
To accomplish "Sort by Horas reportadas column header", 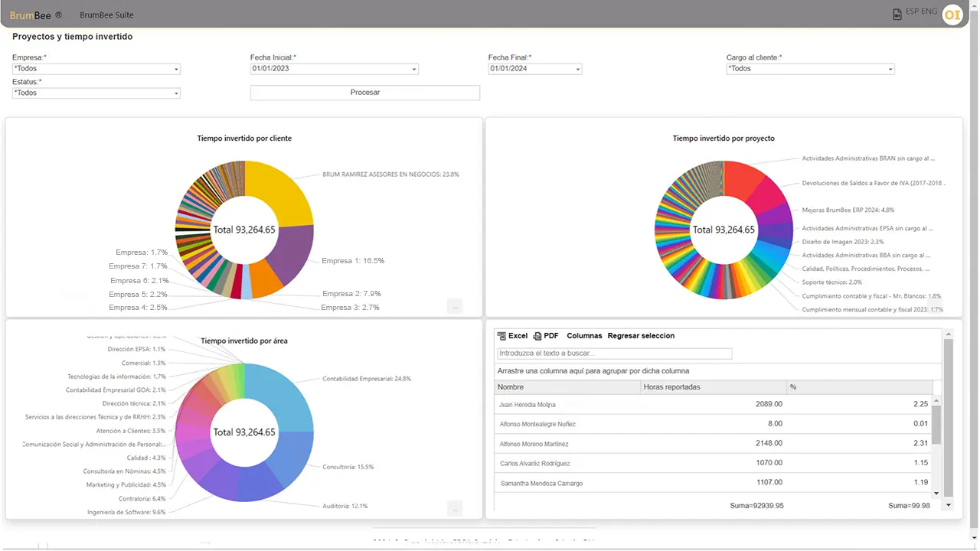I will (714, 387).
